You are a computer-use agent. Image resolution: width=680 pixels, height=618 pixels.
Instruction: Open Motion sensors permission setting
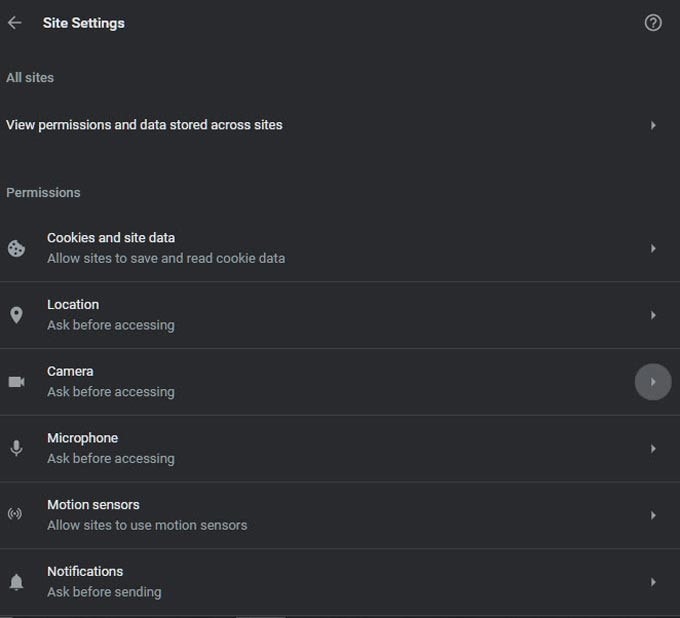click(x=340, y=515)
